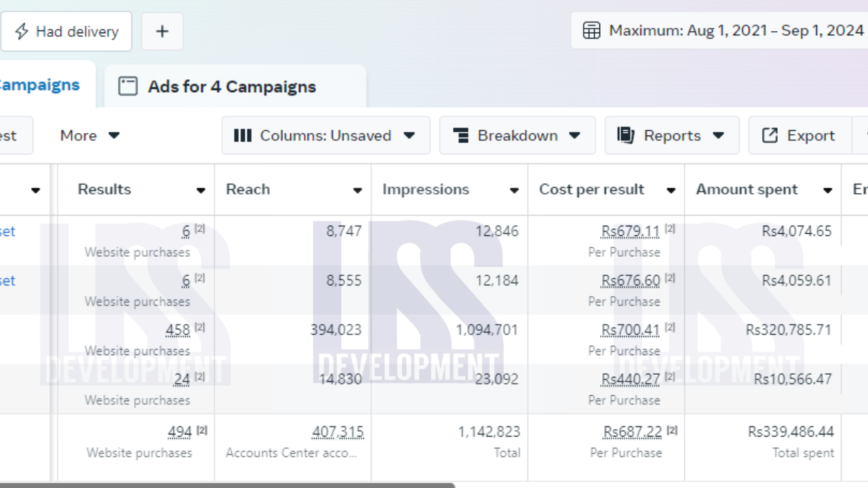The width and height of the screenshot is (868, 488).
Task: Click the Accounts Center acco... label
Action: tap(292, 453)
